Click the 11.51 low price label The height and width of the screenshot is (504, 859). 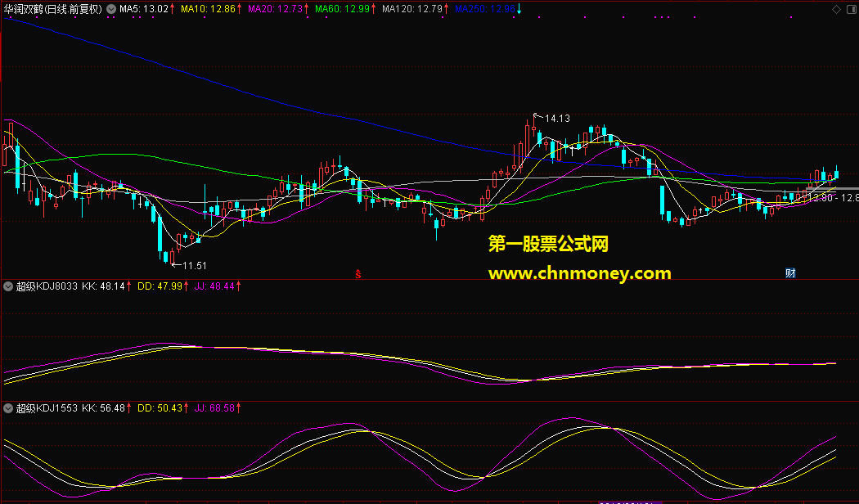tap(195, 266)
